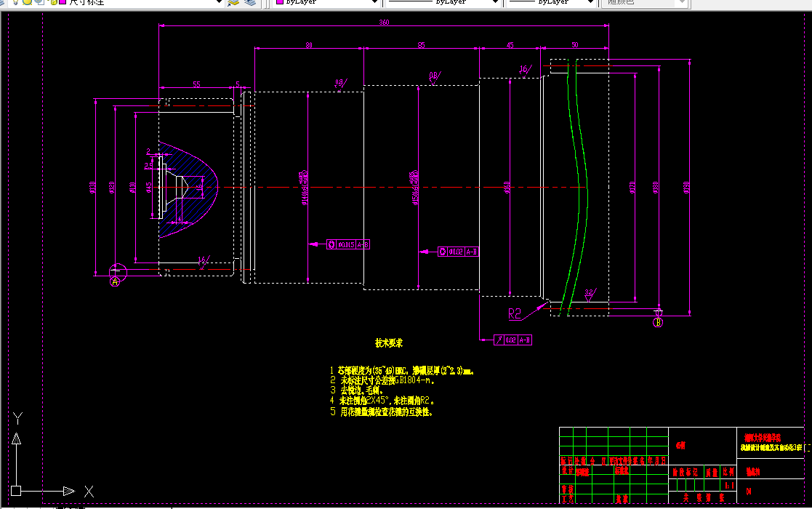Screen dimensions: 812x509
Task: Select the 80 length dimension text
Action: tap(309, 45)
